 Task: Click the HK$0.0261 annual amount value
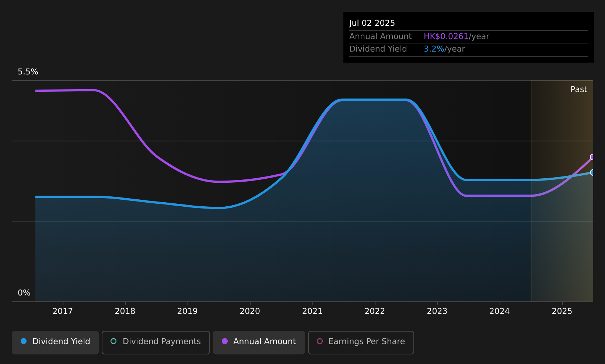446,36
